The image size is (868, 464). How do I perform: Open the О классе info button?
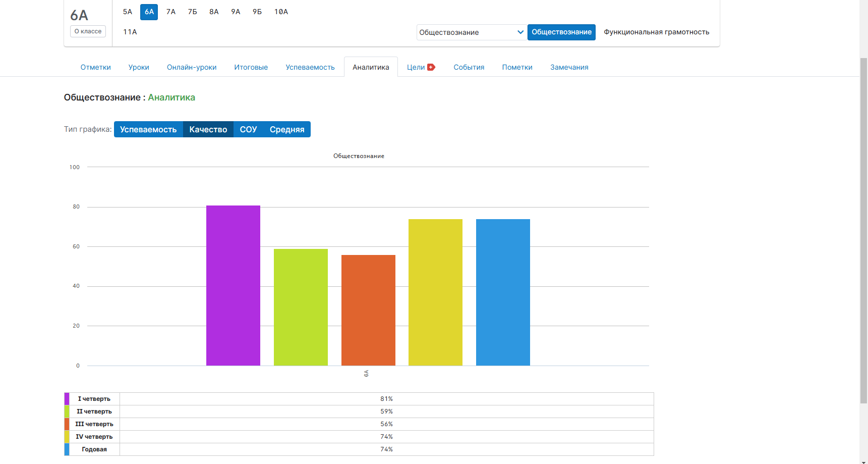[x=88, y=31]
